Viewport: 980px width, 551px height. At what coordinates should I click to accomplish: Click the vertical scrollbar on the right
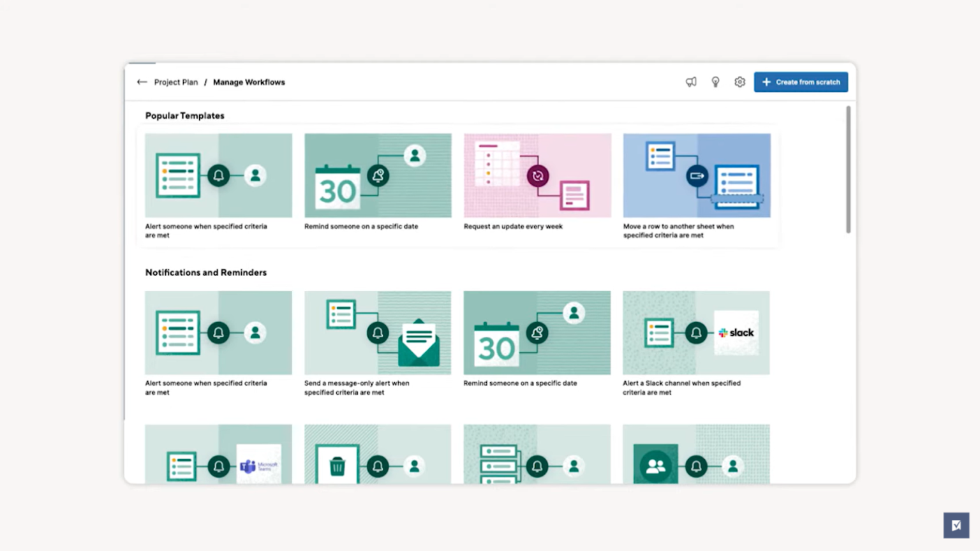[x=849, y=169]
